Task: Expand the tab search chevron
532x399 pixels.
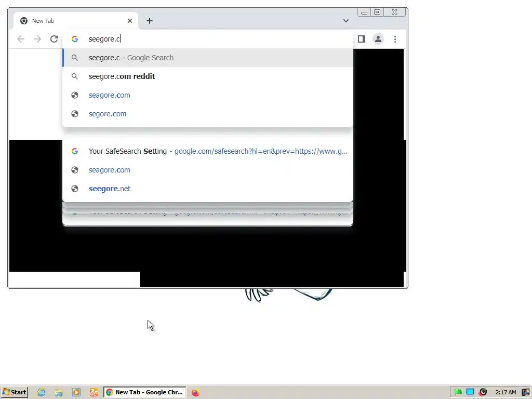Action: point(345,21)
